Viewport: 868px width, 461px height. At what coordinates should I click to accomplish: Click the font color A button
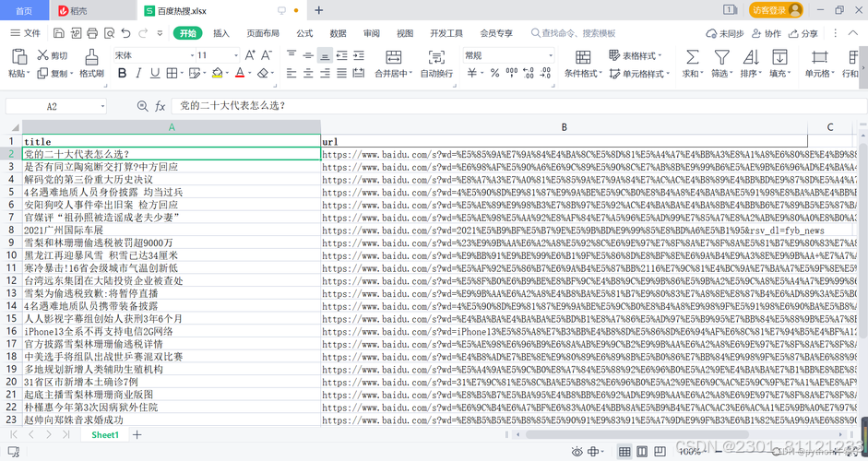coord(240,73)
